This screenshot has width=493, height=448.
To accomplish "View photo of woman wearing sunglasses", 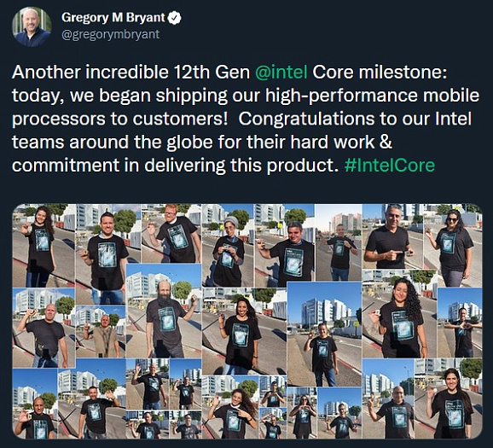I will click(x=453, y=246).
